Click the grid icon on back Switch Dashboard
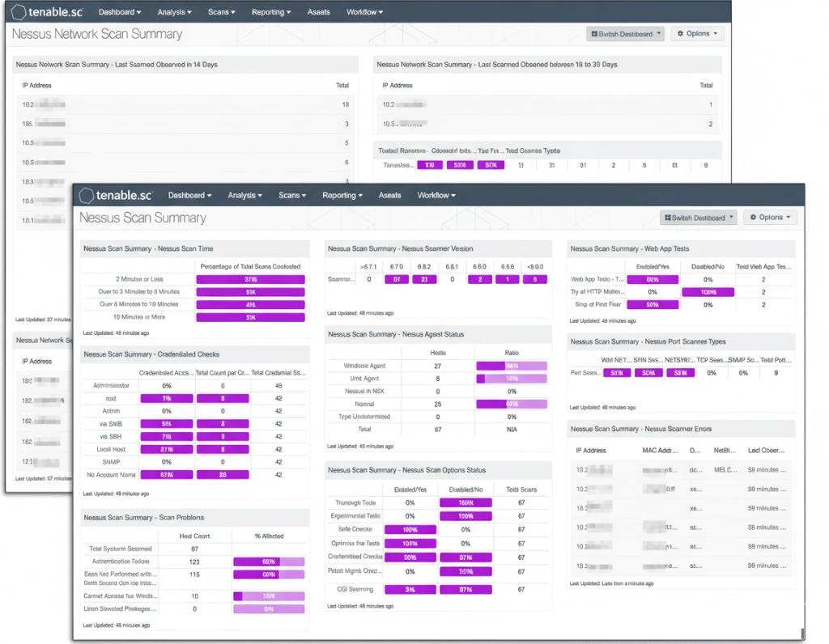This screenshot has width=829, height=644. (594, 34)
